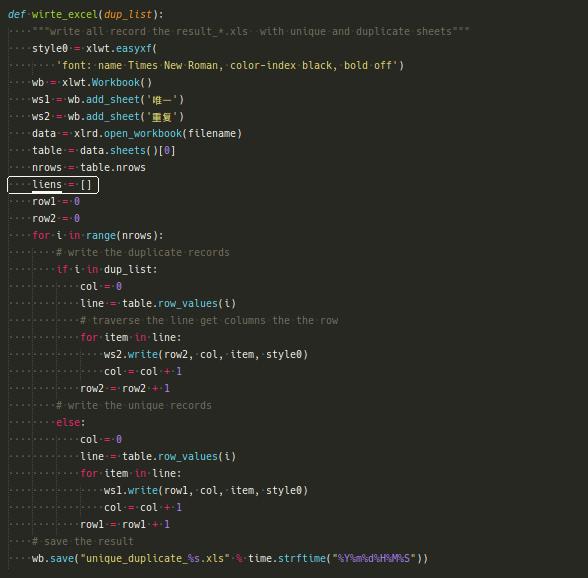Click the docstring starting with 'write all record'
This screenshot has width=588, height=578.
[x=250, y=31]
